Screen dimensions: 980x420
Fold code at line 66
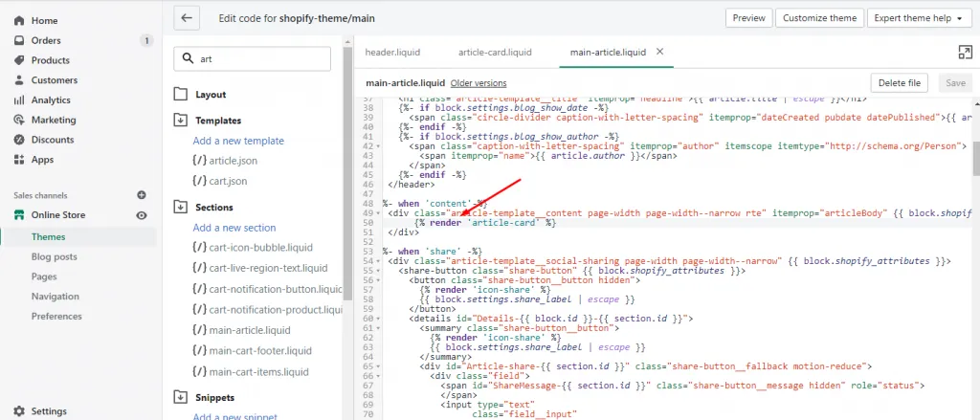[379, 376]
